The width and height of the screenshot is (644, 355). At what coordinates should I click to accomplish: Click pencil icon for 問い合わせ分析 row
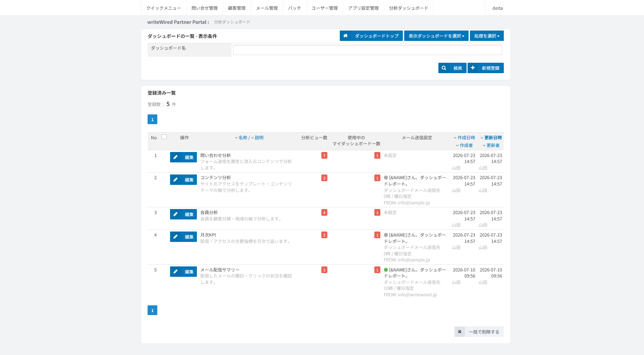coord(175,157)
